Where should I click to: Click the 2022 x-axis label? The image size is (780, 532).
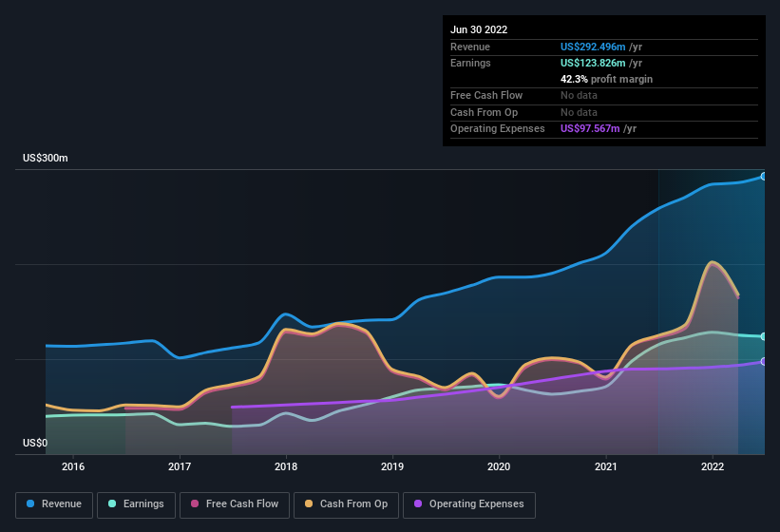[713, 466]
